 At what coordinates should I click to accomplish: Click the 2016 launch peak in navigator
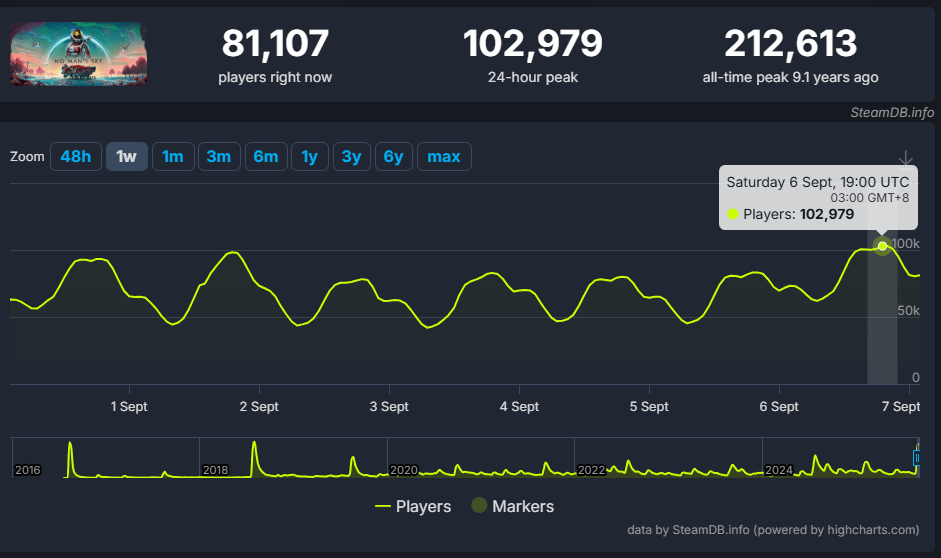tap(70, 456)
